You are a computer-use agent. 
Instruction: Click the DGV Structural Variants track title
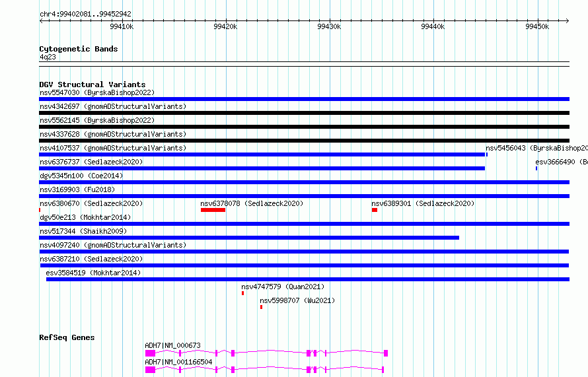click(x=92, y=85)
